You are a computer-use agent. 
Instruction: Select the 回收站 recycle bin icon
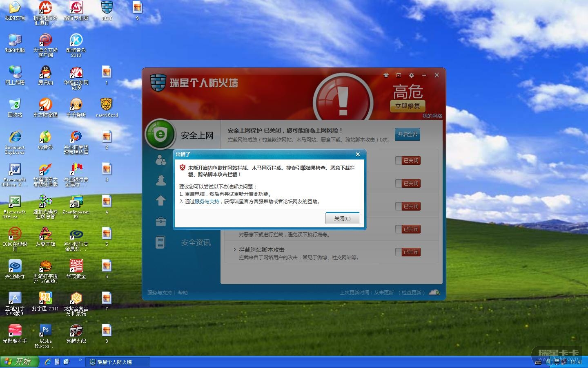15,108
